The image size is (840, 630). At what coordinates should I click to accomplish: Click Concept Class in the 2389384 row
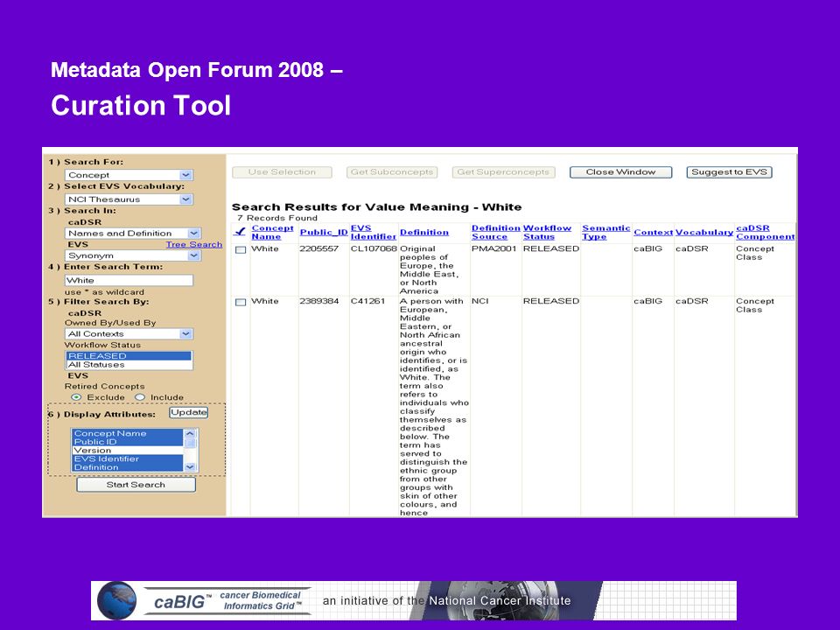pos(755,305)
